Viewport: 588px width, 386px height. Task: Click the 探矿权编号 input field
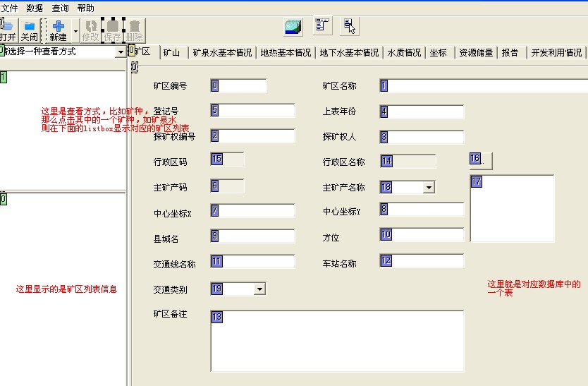point(252,136)
